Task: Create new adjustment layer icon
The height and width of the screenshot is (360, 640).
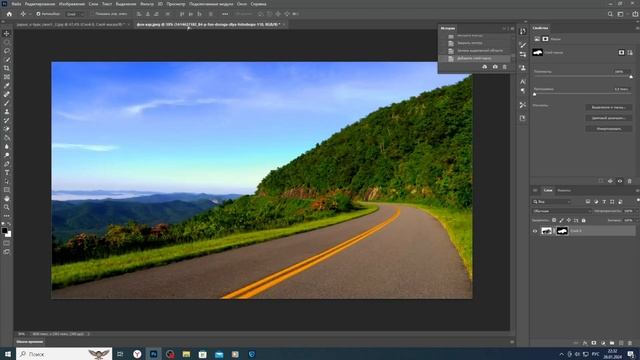Action: point(603,343)
